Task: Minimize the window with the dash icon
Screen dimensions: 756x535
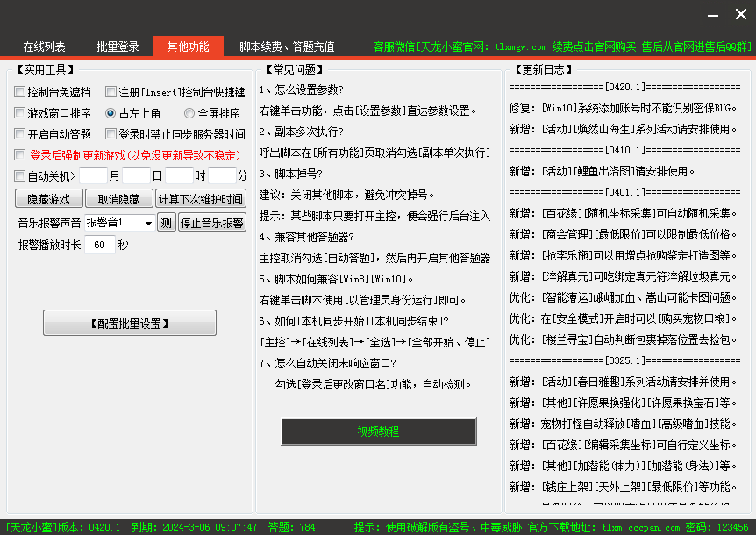Action: 713,15
